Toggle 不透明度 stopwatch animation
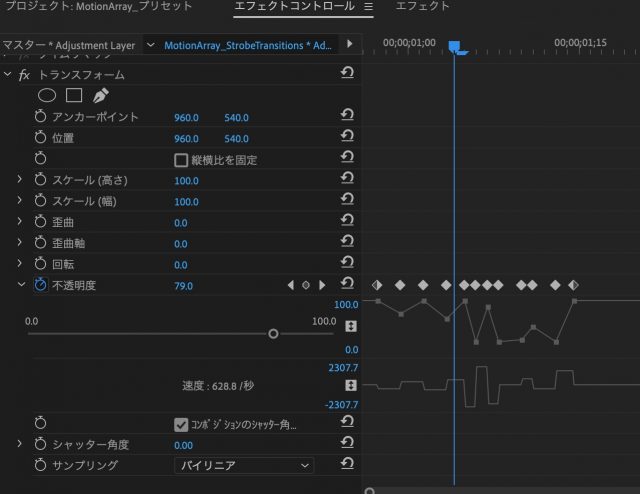The height and width of the screenshot is (494, 640). (41, 285)
